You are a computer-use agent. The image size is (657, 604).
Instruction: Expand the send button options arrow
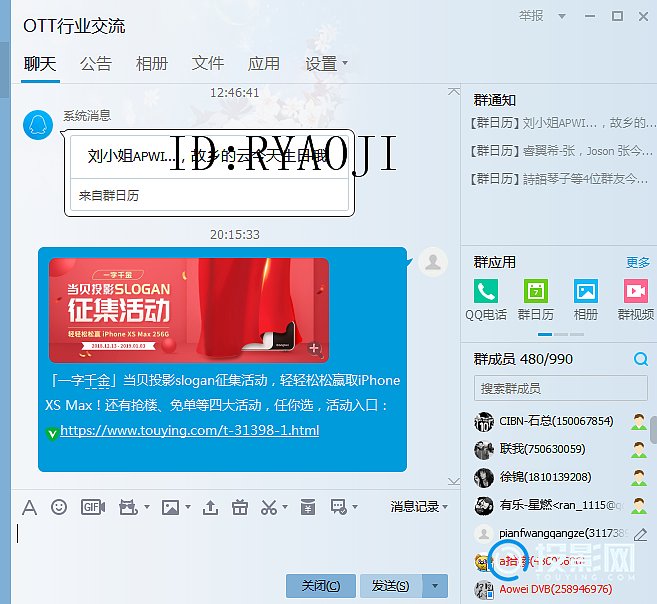click(x=435, y=586)
